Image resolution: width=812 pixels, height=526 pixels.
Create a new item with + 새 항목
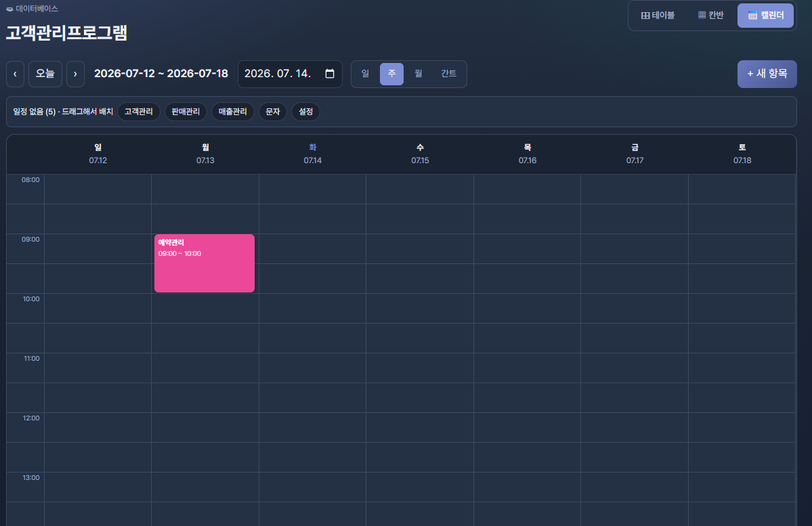[x=767, y=74]
